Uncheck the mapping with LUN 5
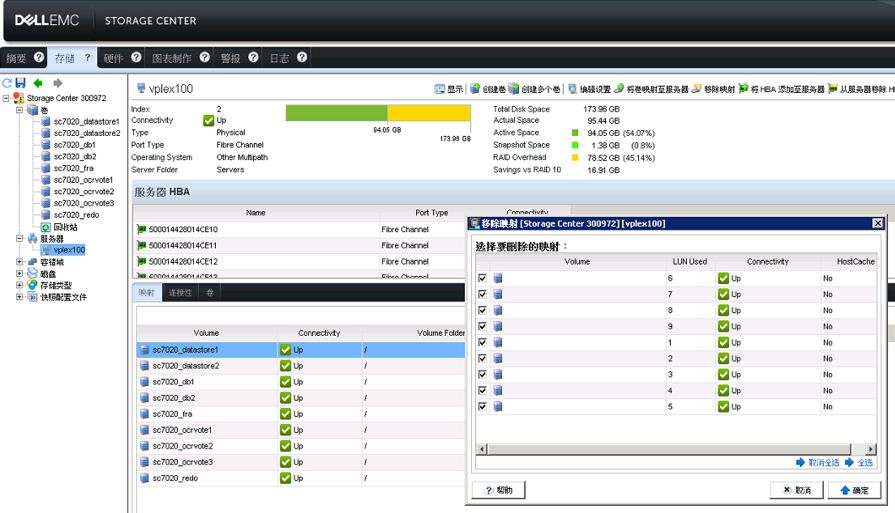This screenshot has width=895, height=513. 482,406
